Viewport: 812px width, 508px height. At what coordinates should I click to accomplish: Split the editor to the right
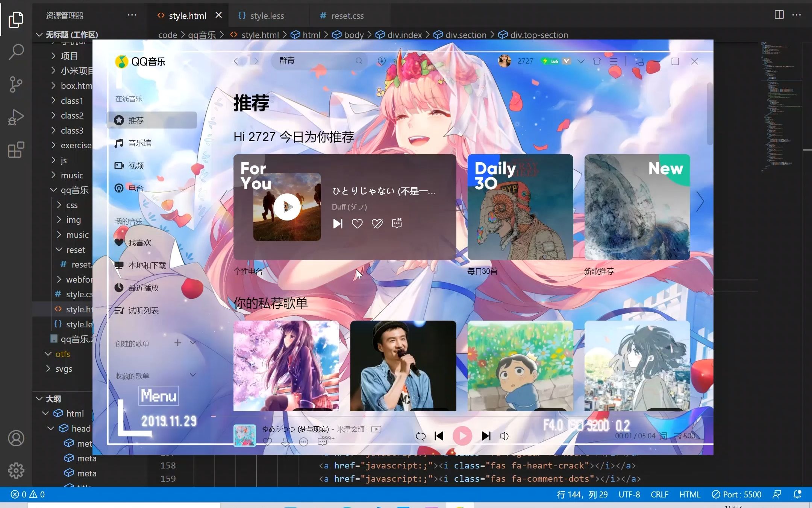[779, 15]
